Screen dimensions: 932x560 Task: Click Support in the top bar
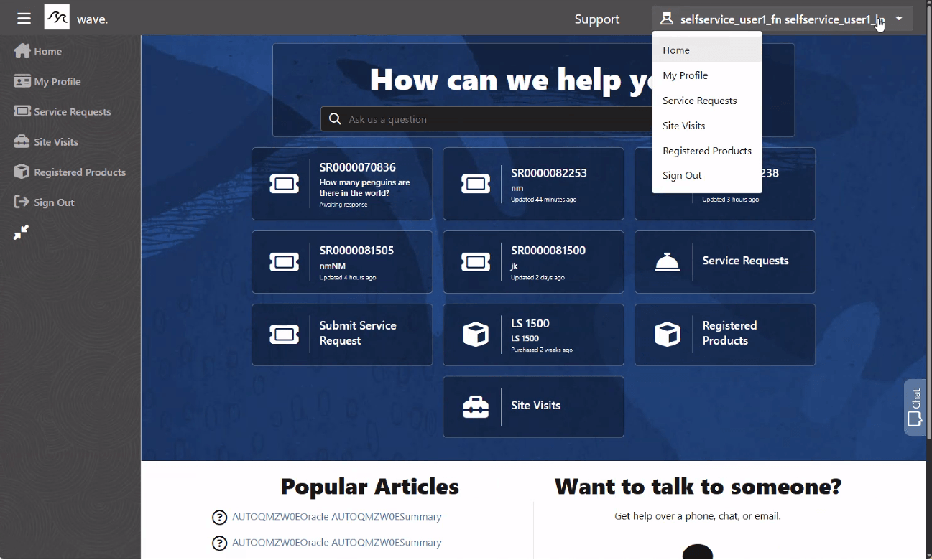(596, 19)
